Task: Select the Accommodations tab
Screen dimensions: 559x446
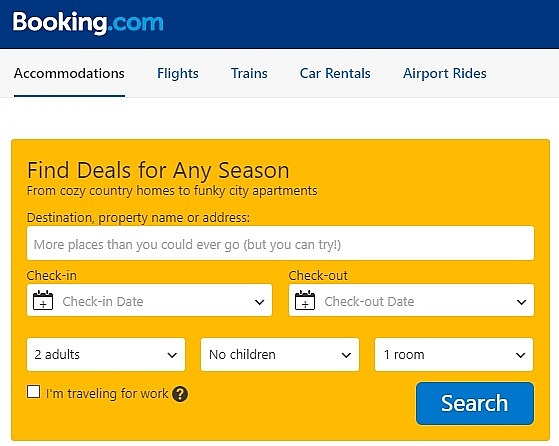Action: (69, 73)
